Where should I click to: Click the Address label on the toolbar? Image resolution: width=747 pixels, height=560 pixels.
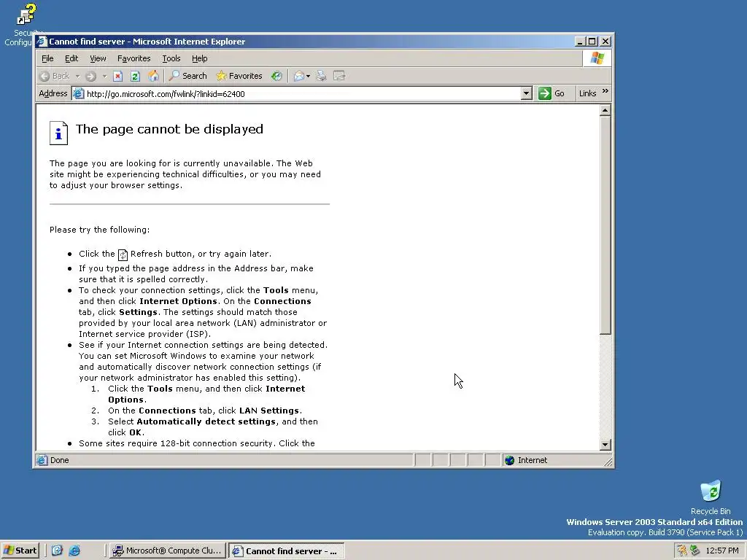point(53,93)
